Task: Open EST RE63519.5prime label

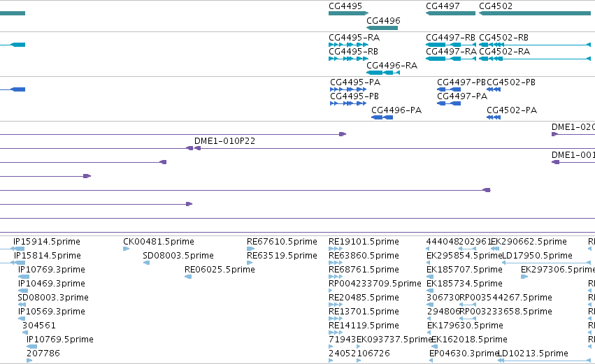Action: [x=282, y=256]
